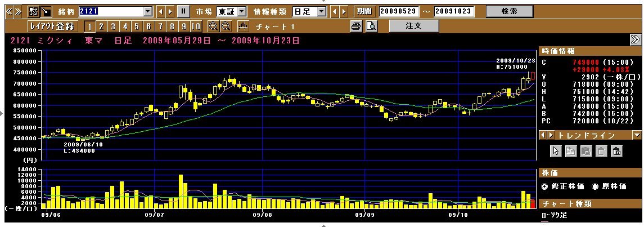Select the 修正株価 radio button
This screenshot has height=227, width=644.
pyautogui.click(x=545, y=186)
